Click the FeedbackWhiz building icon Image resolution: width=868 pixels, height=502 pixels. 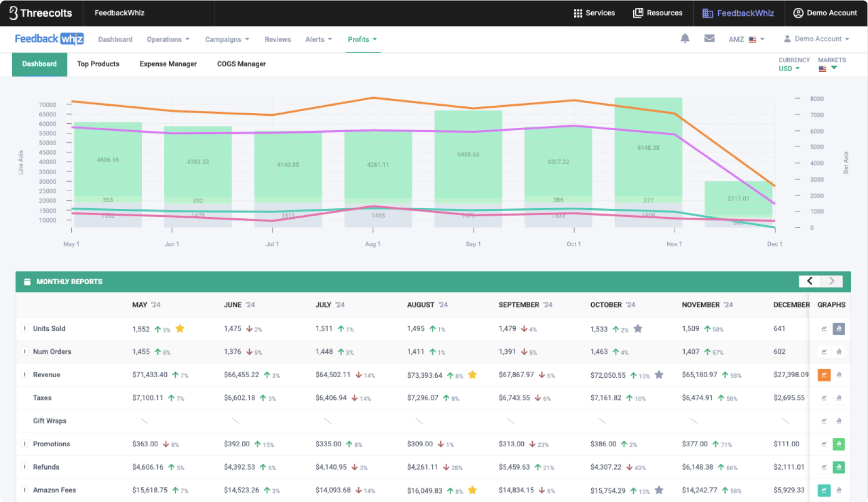click(708, 13)
